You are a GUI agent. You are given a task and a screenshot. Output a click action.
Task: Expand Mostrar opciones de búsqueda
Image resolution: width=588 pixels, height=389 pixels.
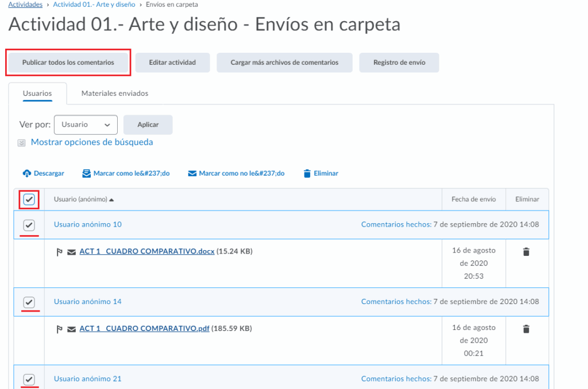click(91, 142)
